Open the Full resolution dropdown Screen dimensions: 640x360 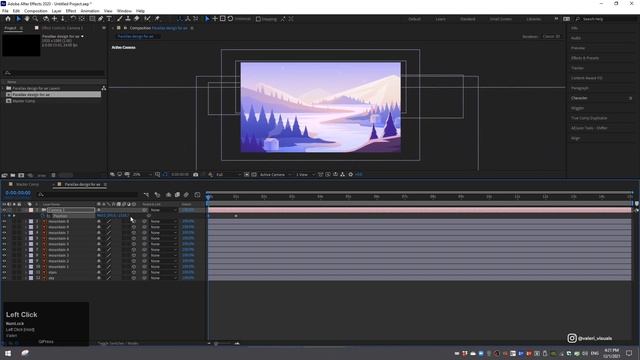pyautogui.click(x=228, y=174)
